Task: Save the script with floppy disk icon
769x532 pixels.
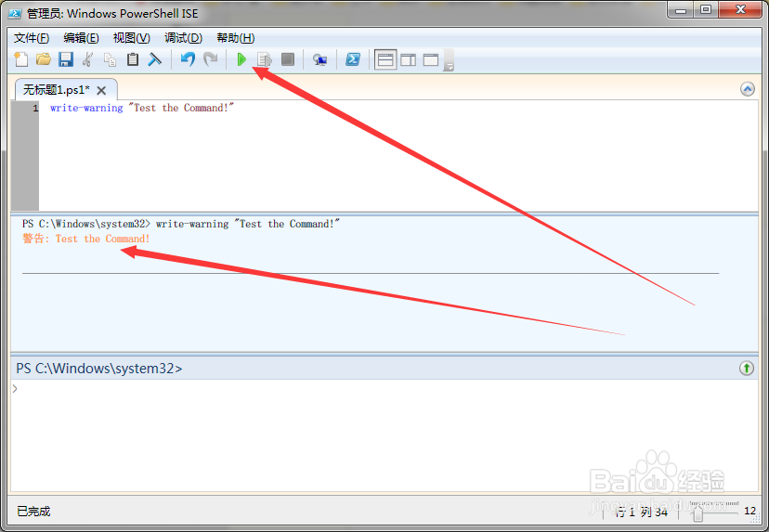Action: pos(66,59)
